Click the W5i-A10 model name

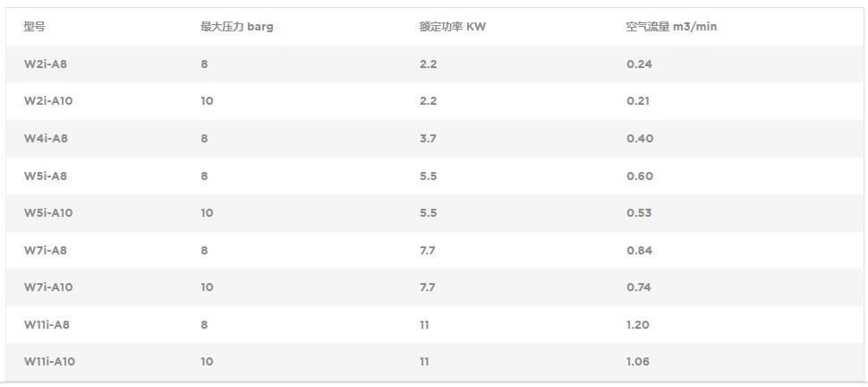click(48, 213)
